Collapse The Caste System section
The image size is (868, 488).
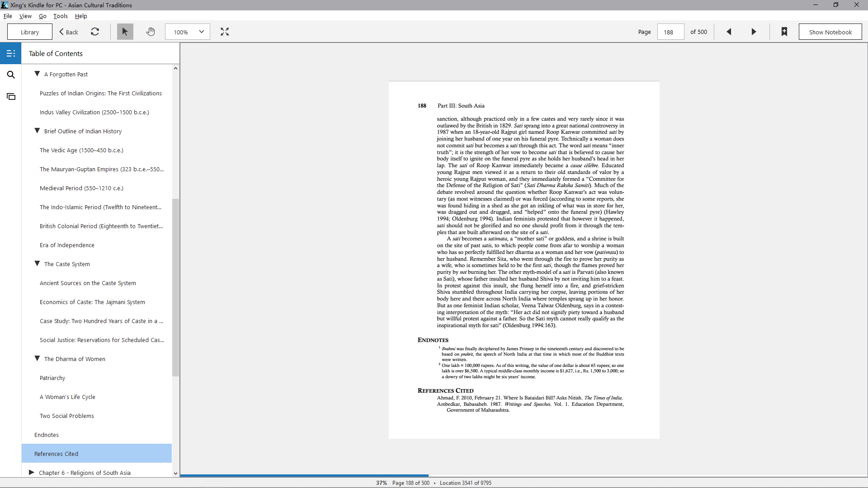coord(37,263)
